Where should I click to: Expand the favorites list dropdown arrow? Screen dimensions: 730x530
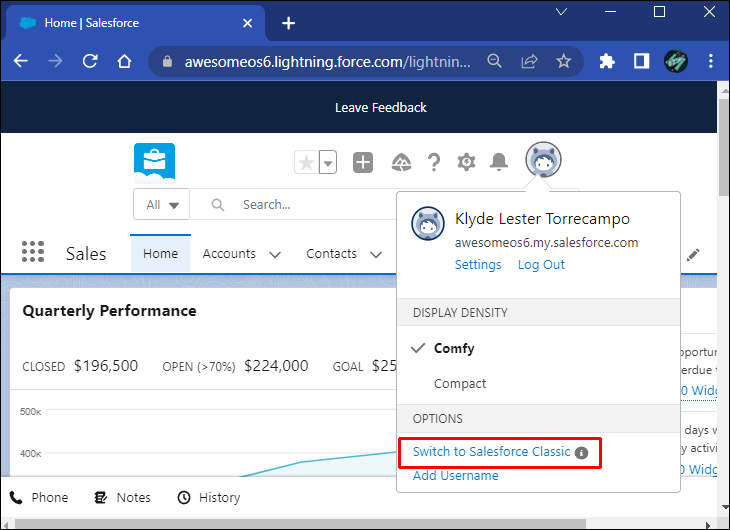328,163
